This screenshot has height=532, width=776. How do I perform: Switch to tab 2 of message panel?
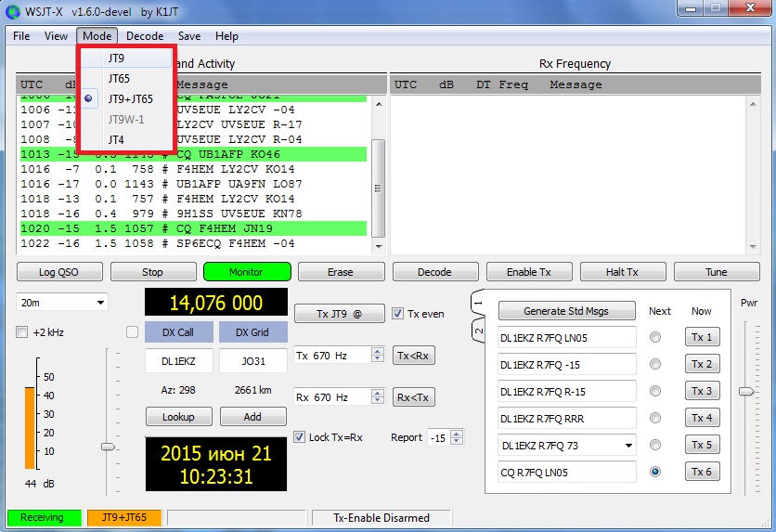[x=479, y=331]
